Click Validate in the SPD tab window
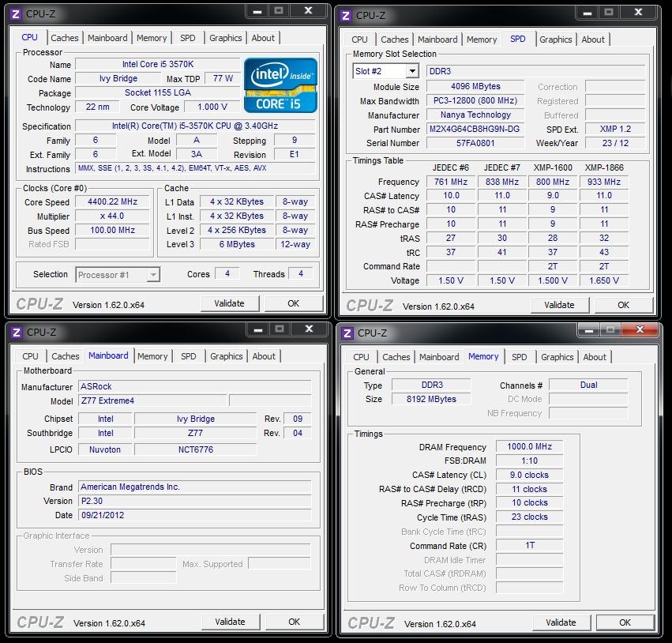Viewport: 672px width, 643px height. pyautogui.click(x=559, y=305)
